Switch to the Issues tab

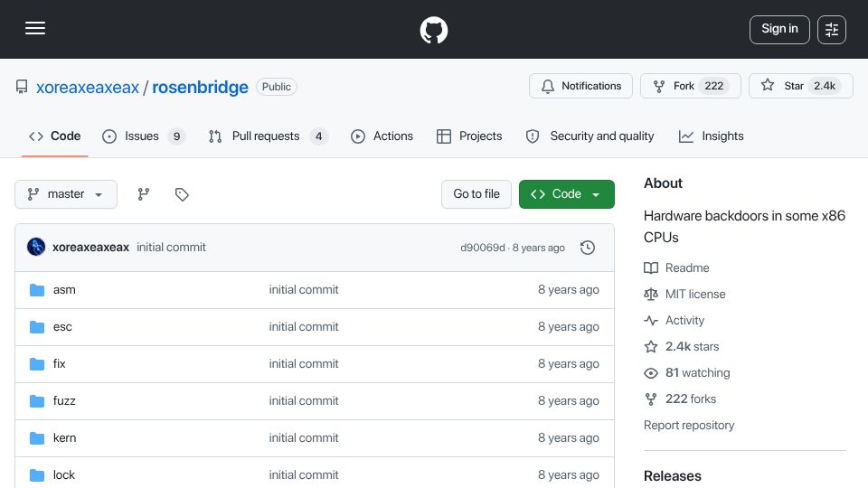(144, 136)
